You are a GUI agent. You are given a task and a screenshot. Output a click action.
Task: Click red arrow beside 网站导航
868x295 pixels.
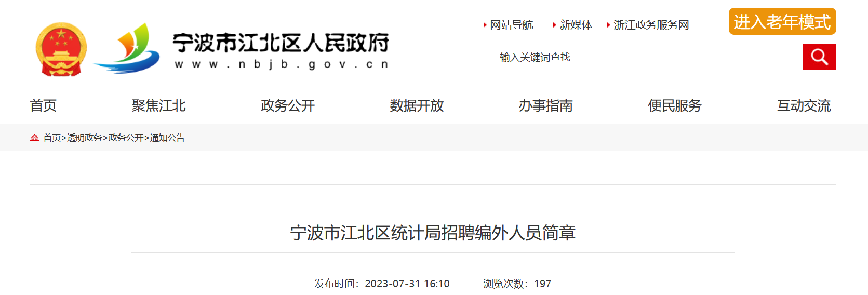tap(485, 25)
